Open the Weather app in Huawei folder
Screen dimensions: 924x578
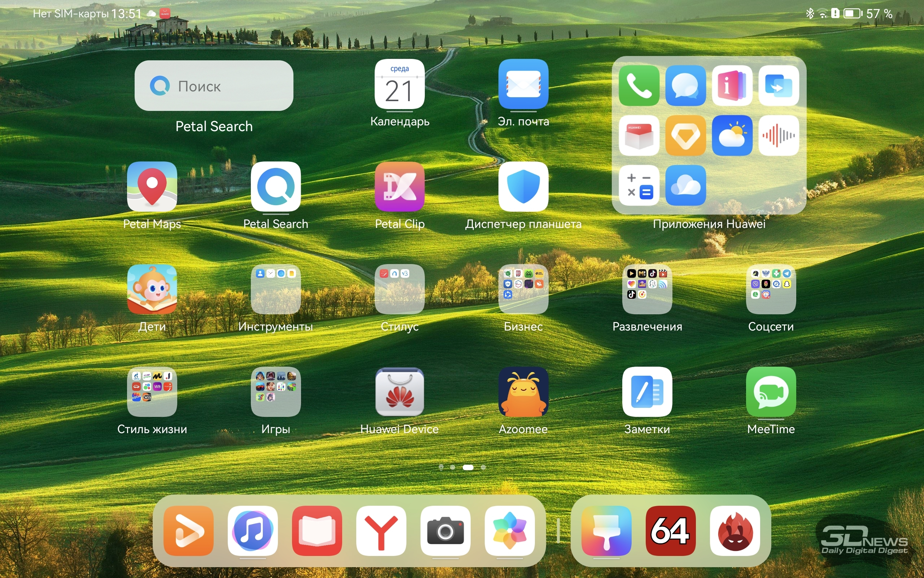(732, 135)
